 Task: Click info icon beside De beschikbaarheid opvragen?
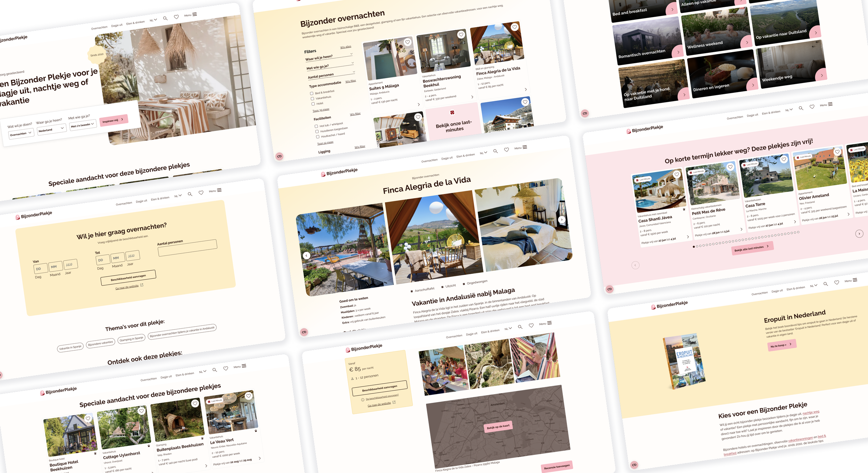pyautogui.click(x=363, y=400)
